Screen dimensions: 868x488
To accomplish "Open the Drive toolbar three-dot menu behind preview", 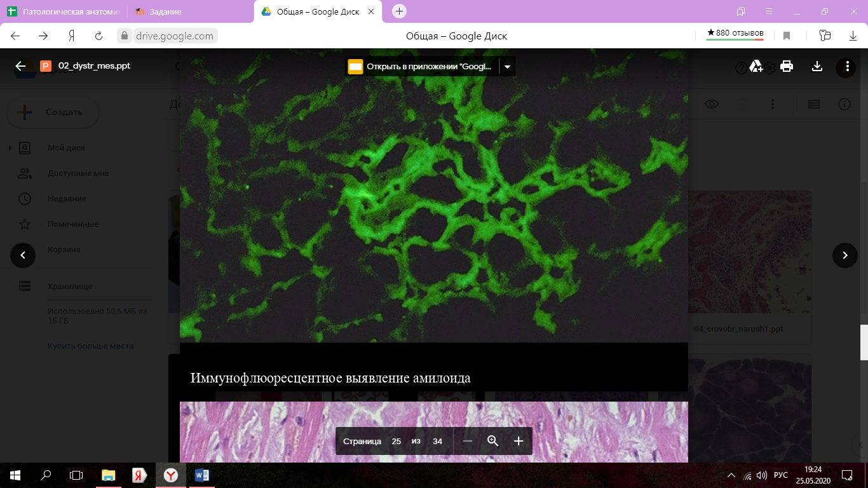I will coord(773,104).
